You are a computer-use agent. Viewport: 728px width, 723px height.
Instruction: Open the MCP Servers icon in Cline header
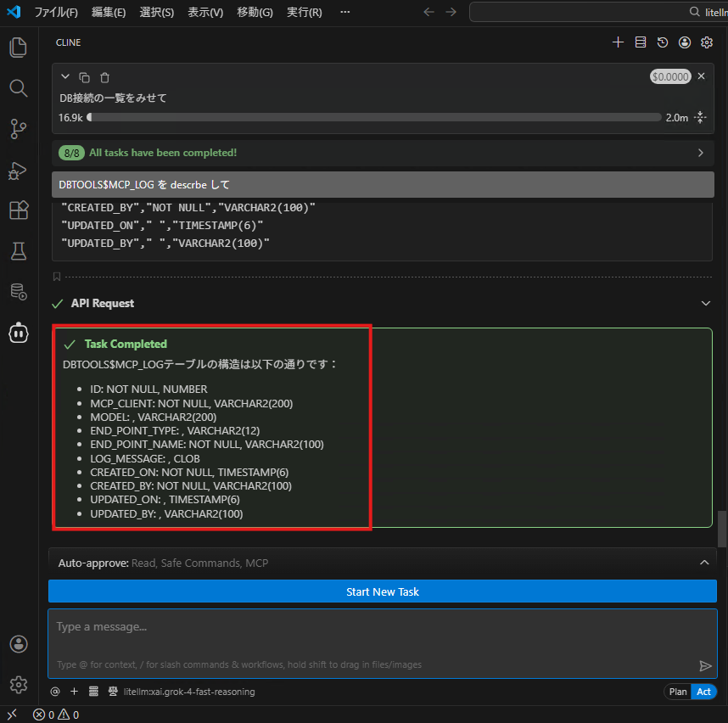(x=641, y=42)
